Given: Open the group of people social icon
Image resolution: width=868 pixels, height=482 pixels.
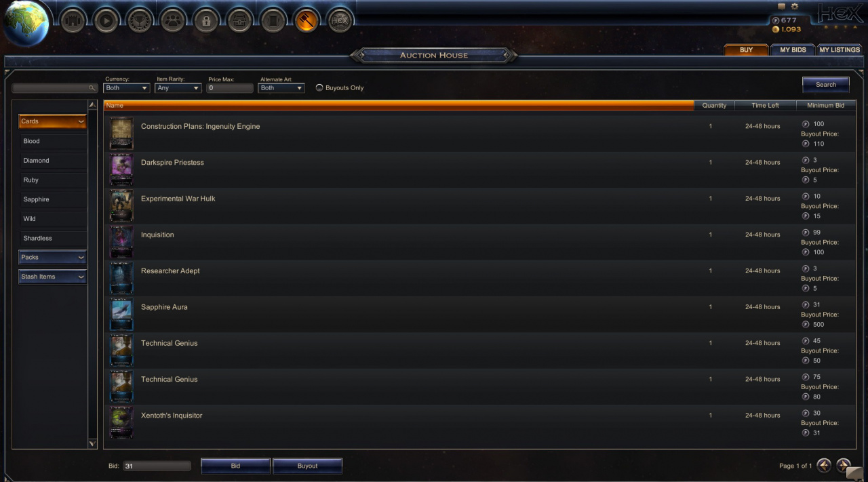Looking at the screenshot, I should pos(173,20).
